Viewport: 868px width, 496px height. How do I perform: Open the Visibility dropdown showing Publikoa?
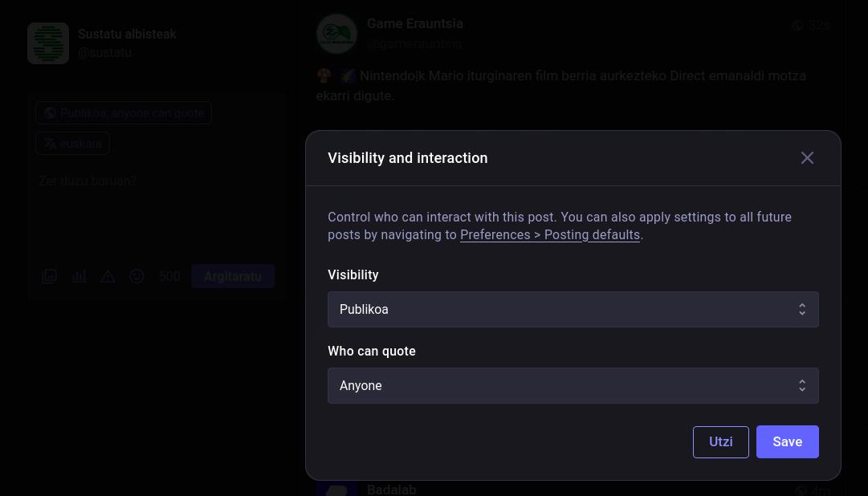(573, 309)
